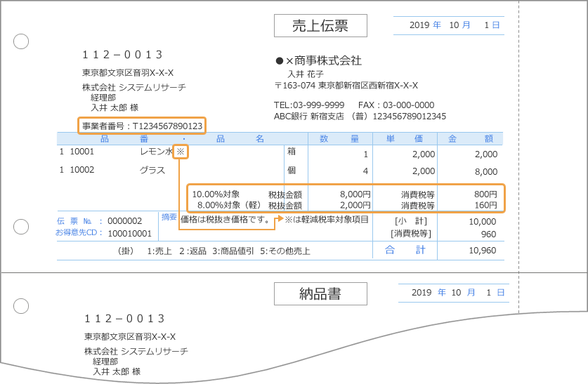Click the 8,000円 tax-excluded amount
588x384 pixels.
click(355, 194)
